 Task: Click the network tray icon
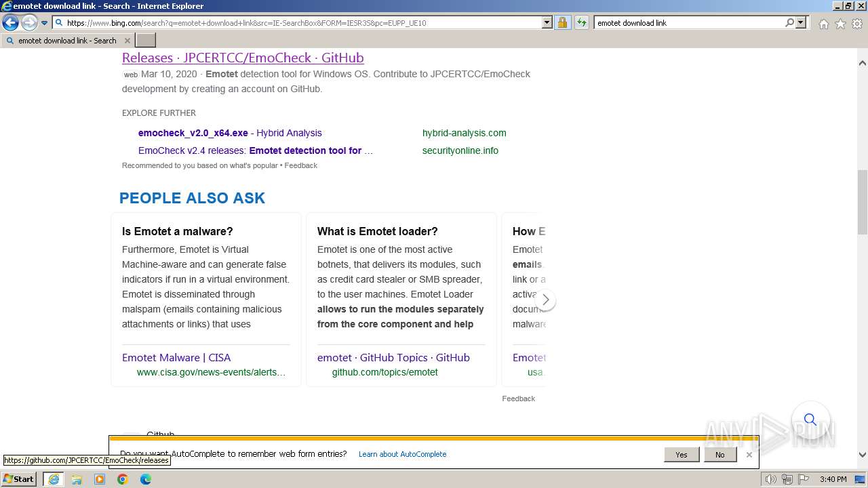(787, 479)
